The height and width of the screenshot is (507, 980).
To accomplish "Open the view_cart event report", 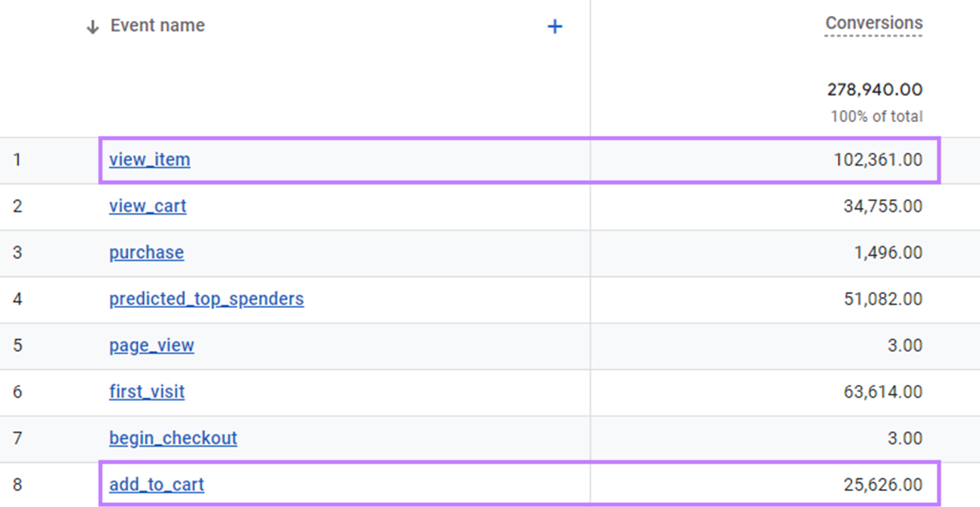I will (x=148, y=206).
